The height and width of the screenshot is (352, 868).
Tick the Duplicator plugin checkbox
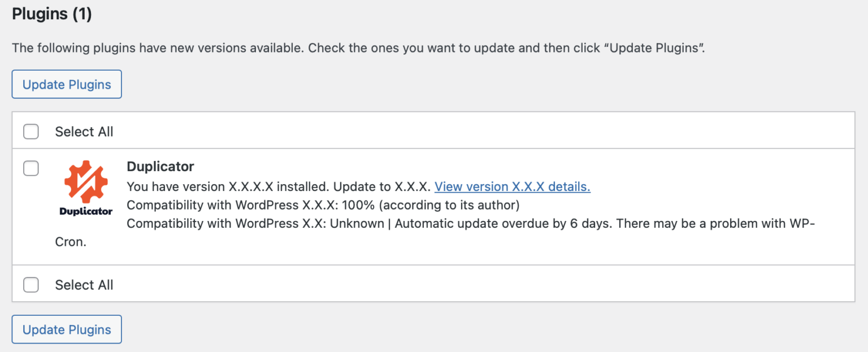[x=31, y=168]
